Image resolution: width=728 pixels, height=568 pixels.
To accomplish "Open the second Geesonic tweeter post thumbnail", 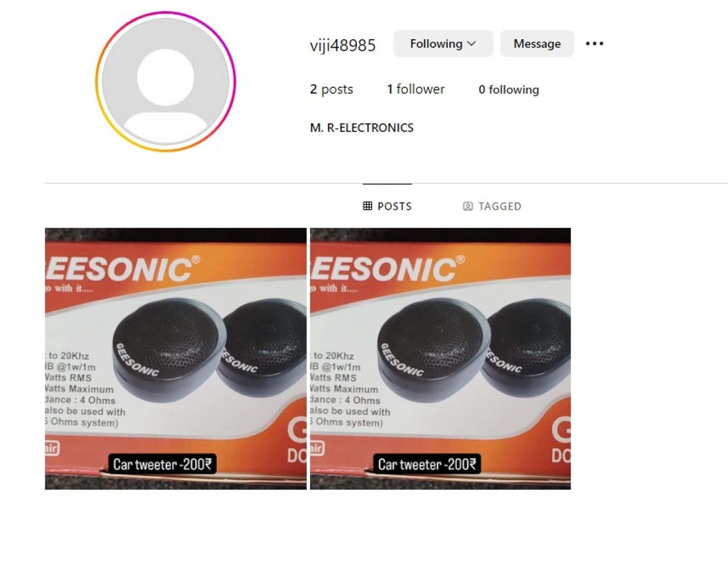I will [x=440, y=359].
